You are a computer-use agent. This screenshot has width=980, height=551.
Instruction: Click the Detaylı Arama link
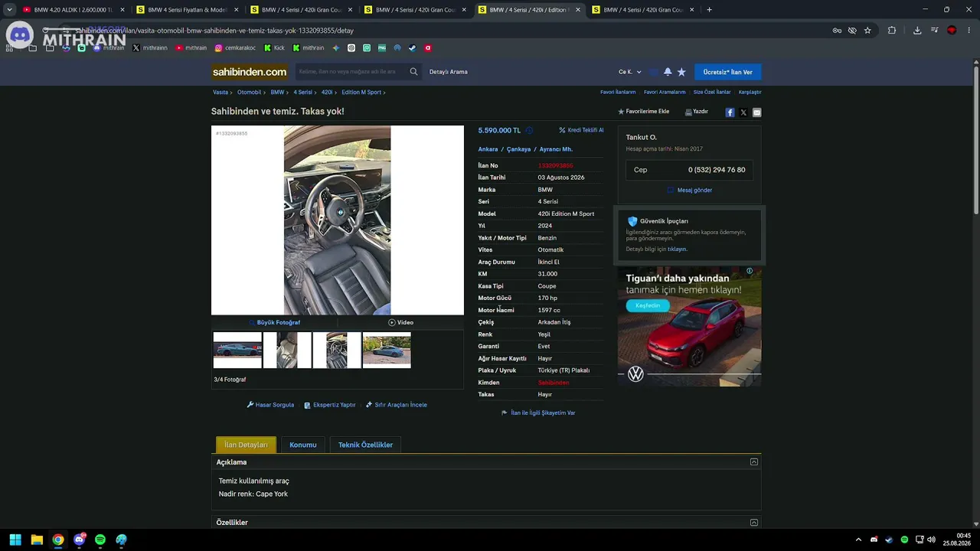449,72
